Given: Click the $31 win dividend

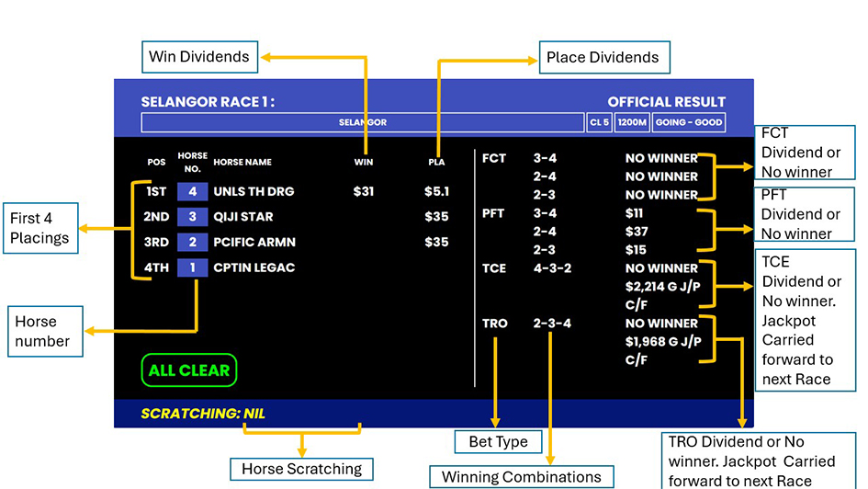Looking at the screenshot, I should [x=364, y=191].
